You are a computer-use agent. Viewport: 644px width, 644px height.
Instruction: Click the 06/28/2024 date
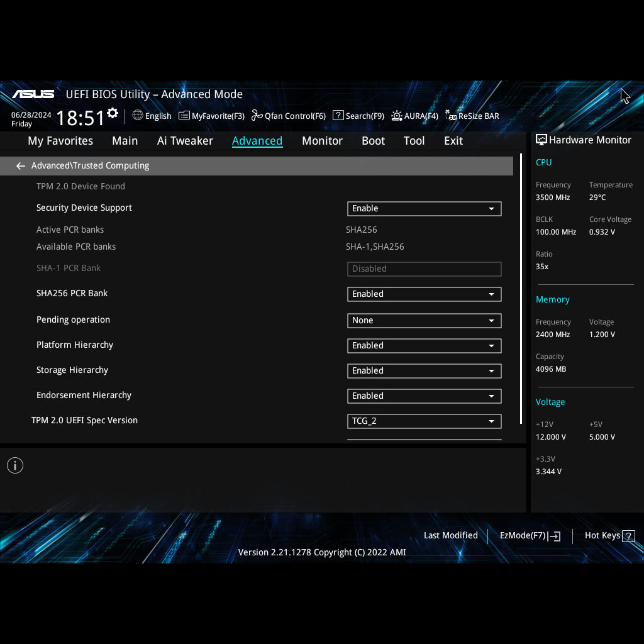31,115
